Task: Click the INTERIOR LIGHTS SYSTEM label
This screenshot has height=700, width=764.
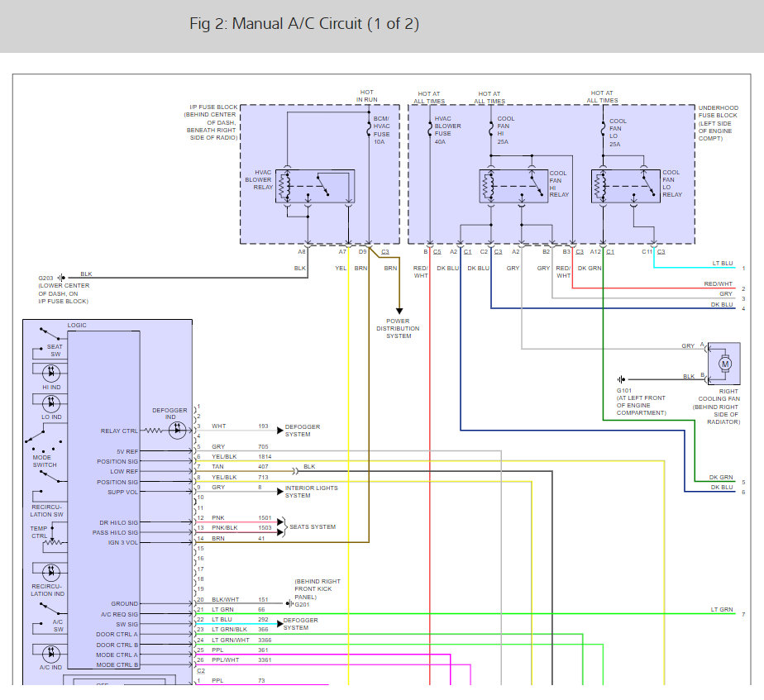Action: point(312,492)
